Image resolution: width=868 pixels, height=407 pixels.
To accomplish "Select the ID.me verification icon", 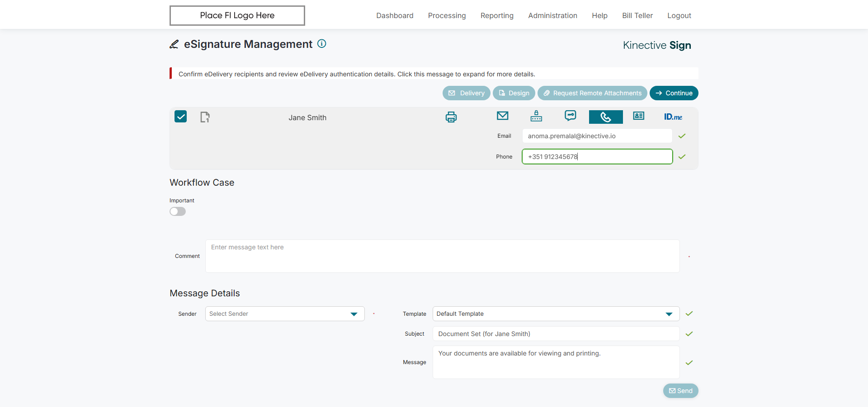I will [673, 117].
